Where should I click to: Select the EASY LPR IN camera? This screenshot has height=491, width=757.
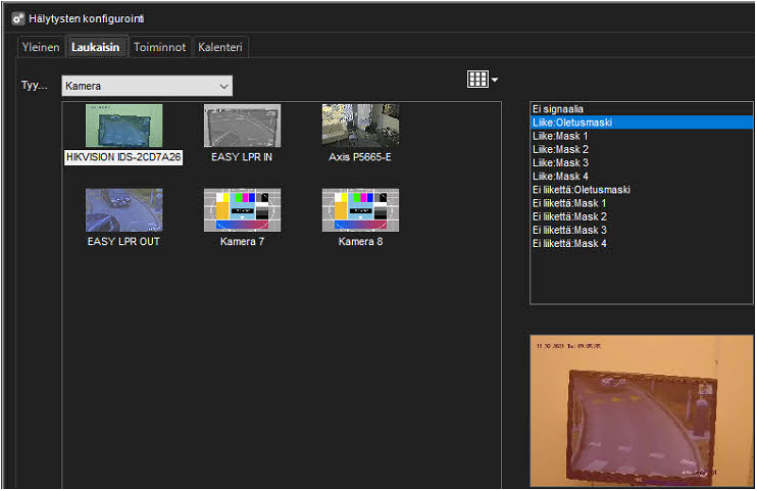242,126
